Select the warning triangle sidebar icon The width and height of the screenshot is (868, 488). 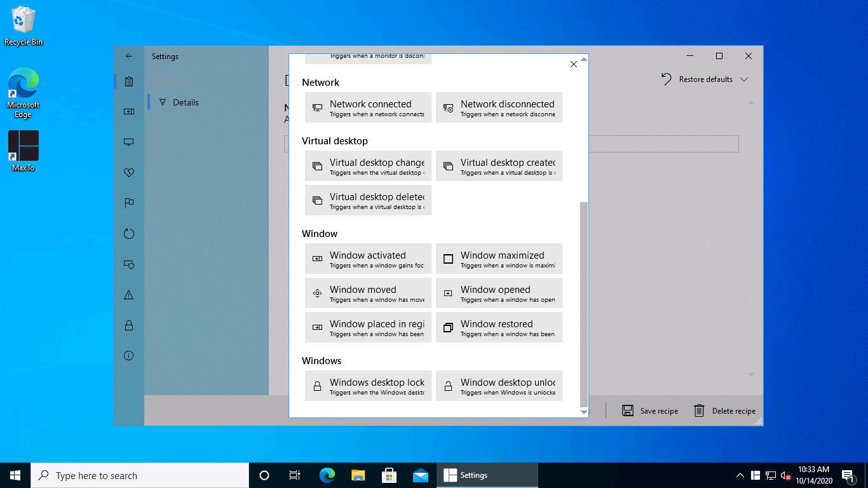tap(129, 295)
